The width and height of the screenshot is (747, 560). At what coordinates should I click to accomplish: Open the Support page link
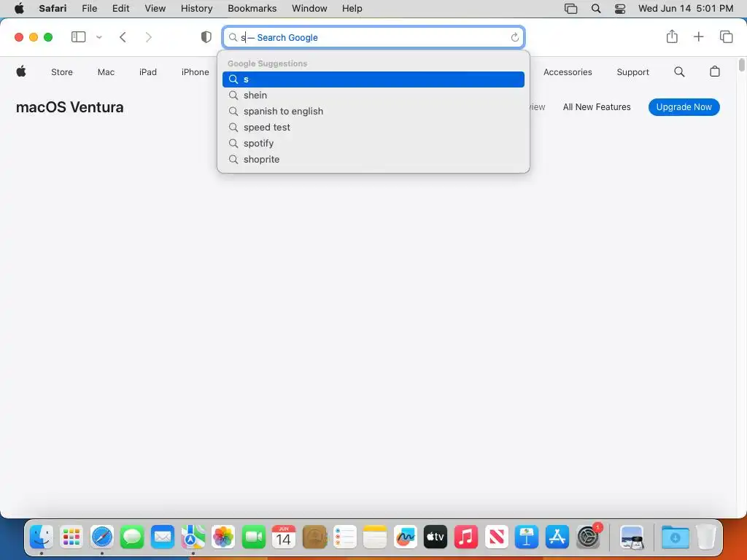point(632,72)
